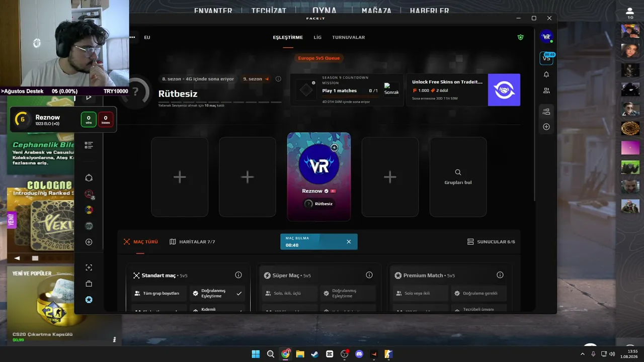Click the Counter-Strike icon on the taskbar
Viewport: 644px width, 362px height.
[389, 354]
